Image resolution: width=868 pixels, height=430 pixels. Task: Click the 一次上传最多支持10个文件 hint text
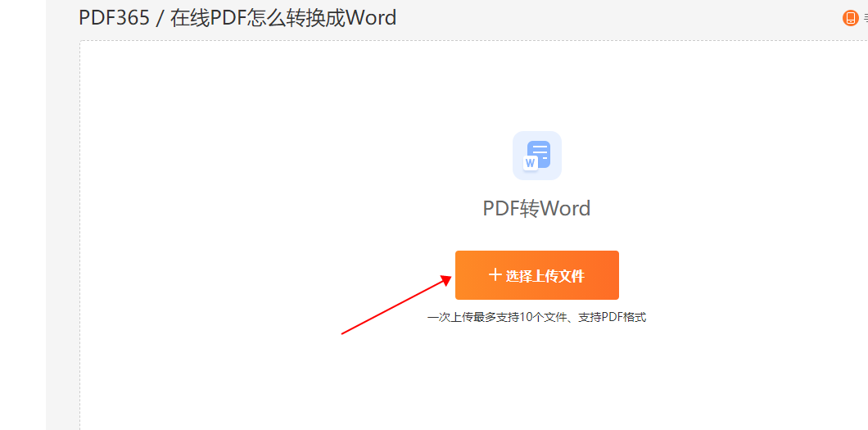(536, 318)
